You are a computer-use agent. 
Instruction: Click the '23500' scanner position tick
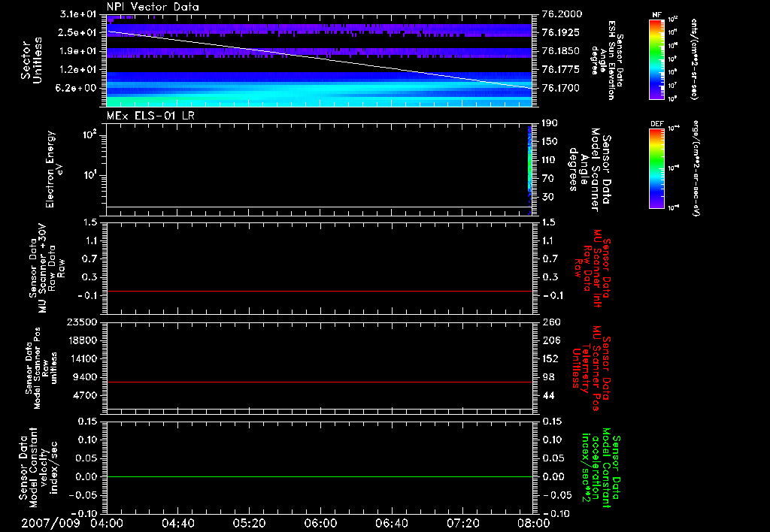[x=82, y=322]
